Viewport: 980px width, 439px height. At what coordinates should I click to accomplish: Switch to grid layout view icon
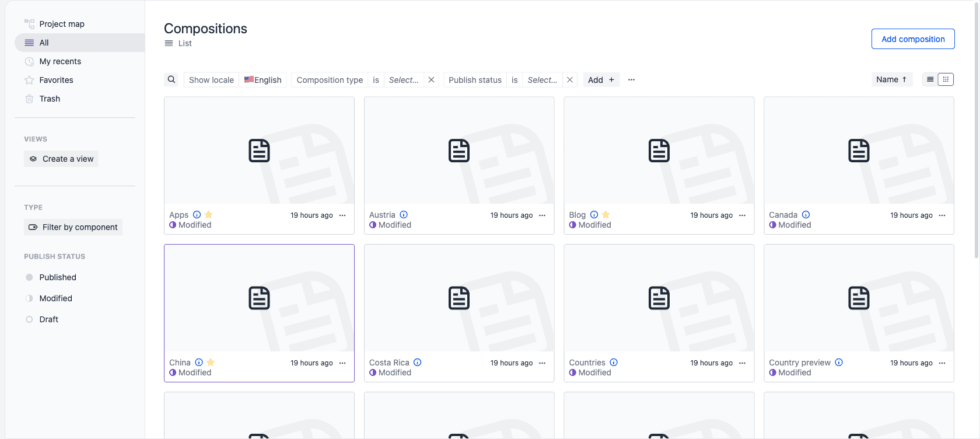[946, 79]
